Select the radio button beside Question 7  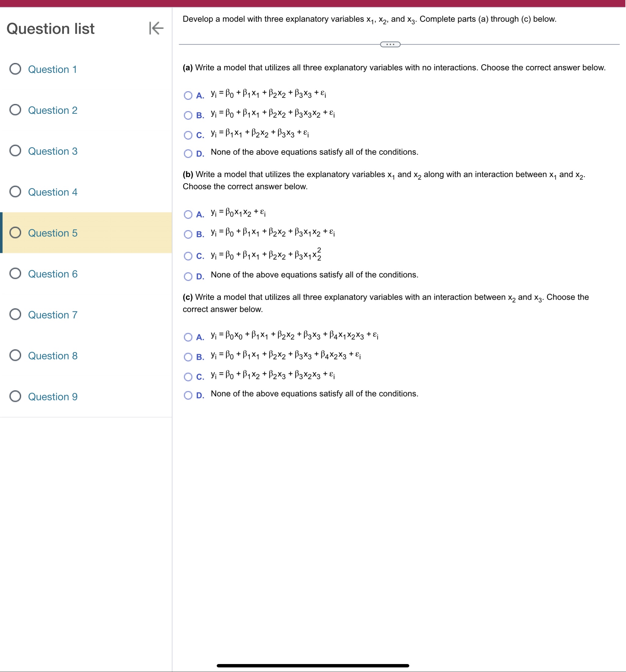pos(15,314)
